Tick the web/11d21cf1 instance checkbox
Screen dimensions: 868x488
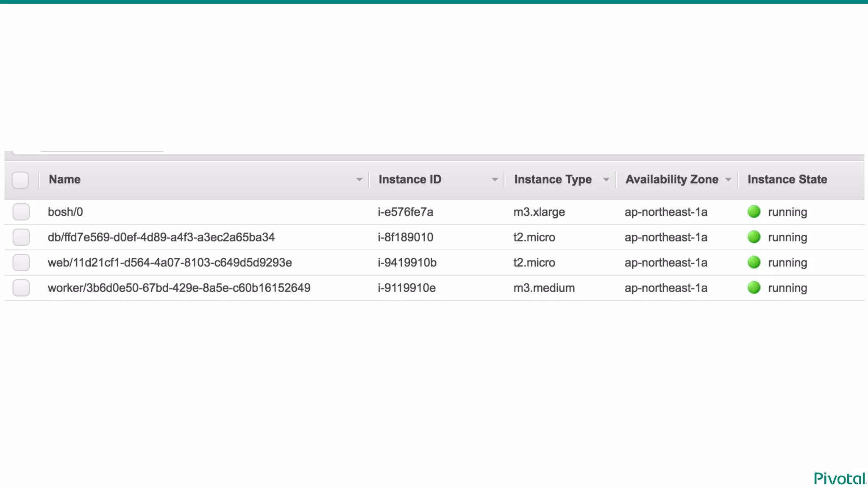[x=21, y=263]
